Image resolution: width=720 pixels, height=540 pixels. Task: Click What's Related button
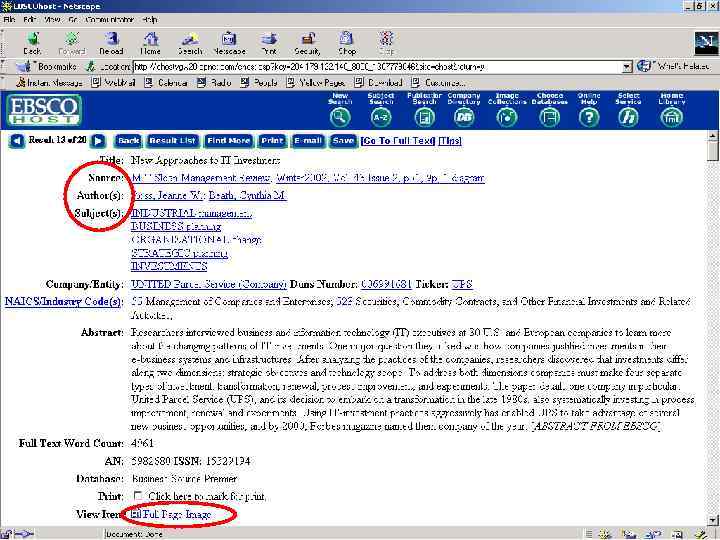click(x=674, y=67)
